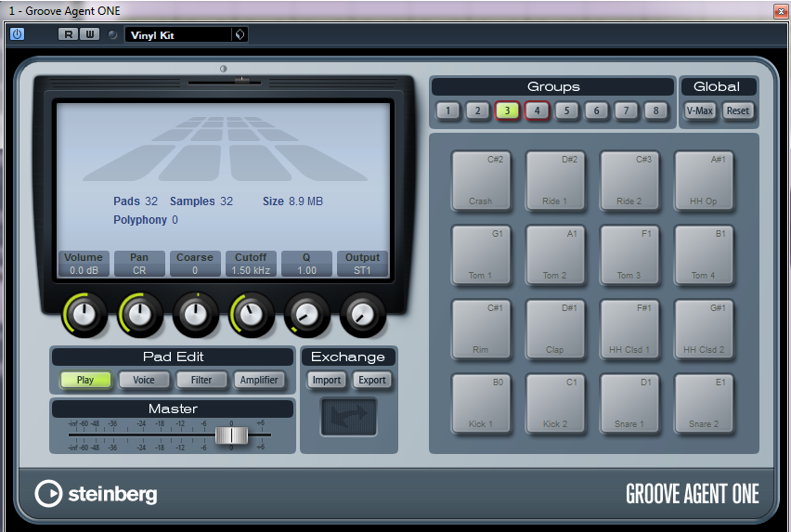Trigger the HH Clsd 2 pad
Viewport: 791px width, 532px height.
coord(704,329)
